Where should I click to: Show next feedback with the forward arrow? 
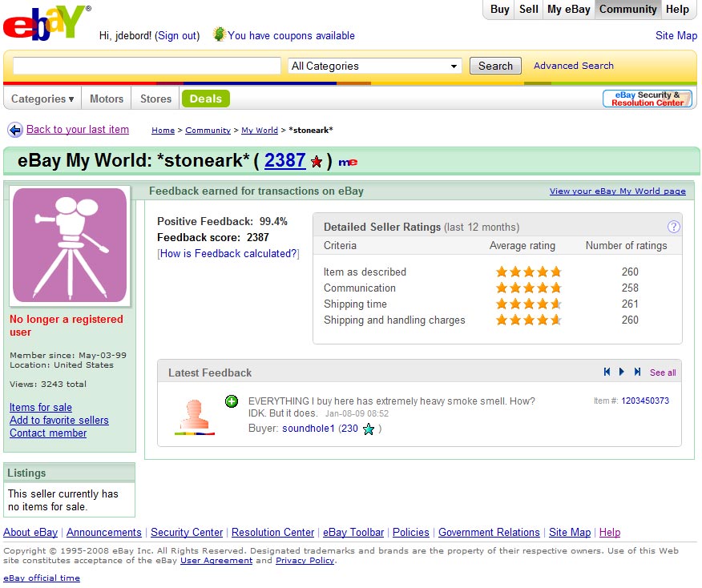621,372
